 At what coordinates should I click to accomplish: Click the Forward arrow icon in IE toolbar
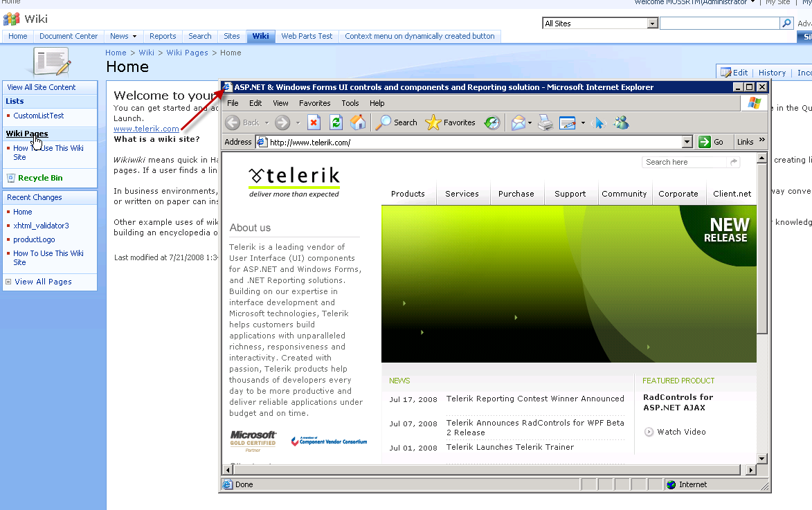coord(282,122)
